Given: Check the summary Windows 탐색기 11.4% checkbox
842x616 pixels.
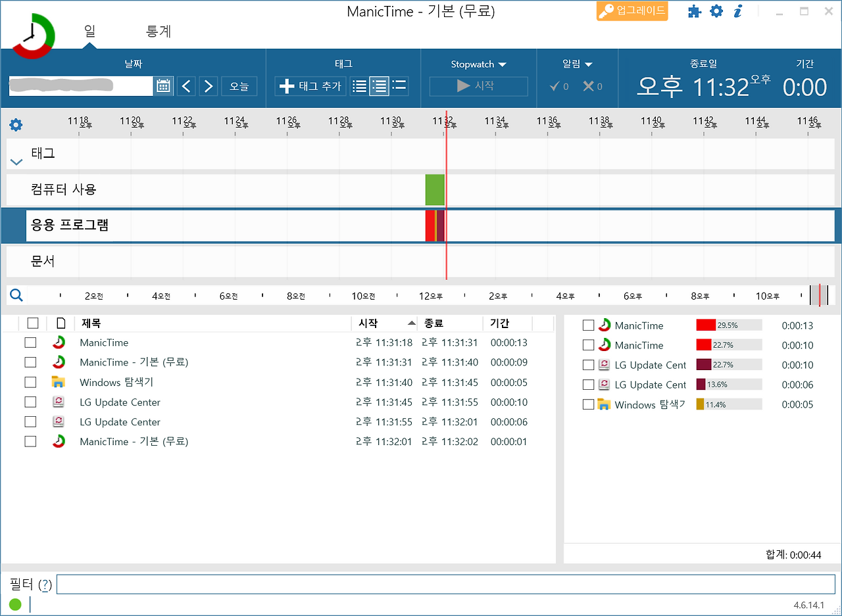Looking at the screenshot, I should [x=588, y=404].
